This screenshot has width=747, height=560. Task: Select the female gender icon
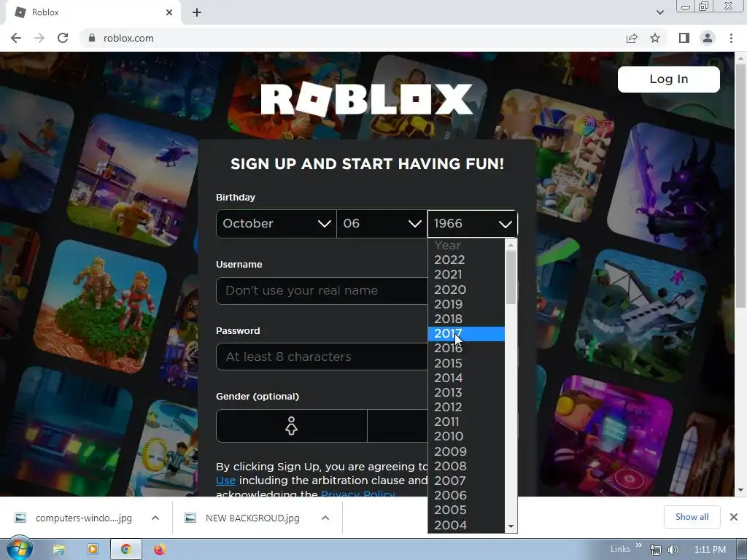click(292, 426)
